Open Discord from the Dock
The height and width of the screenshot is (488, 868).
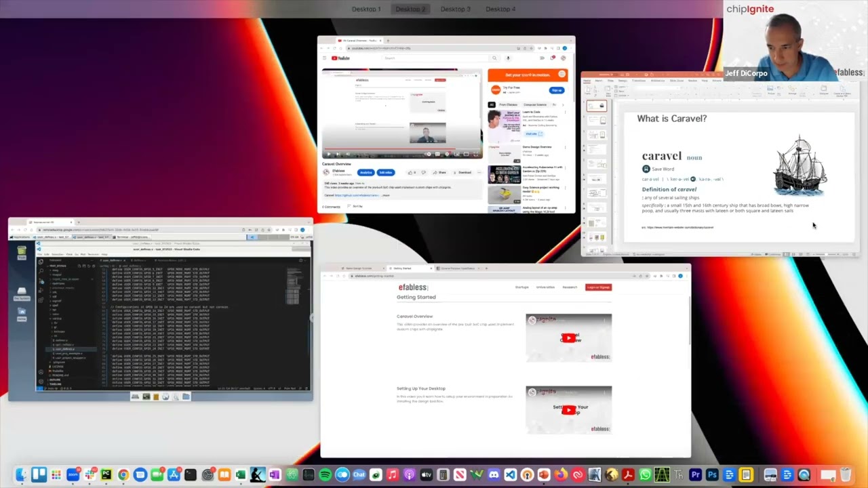(493, 475)
